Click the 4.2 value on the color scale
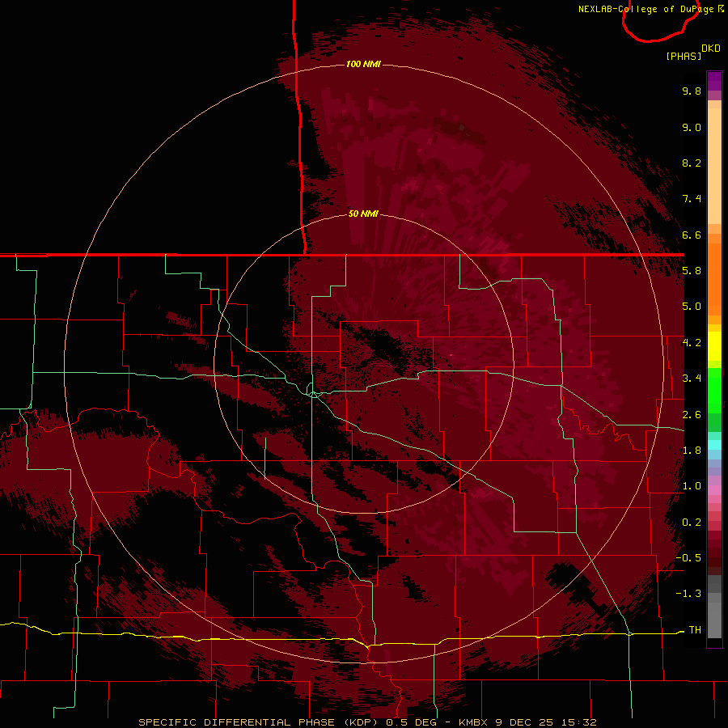Screen dimensions: 728x728 coord(692,343)
